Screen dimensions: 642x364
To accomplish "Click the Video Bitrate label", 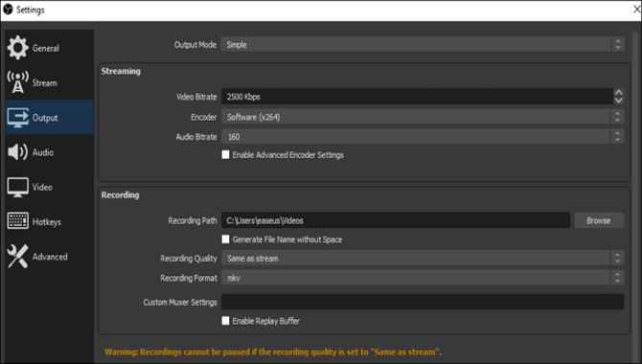I will (196, 97).
